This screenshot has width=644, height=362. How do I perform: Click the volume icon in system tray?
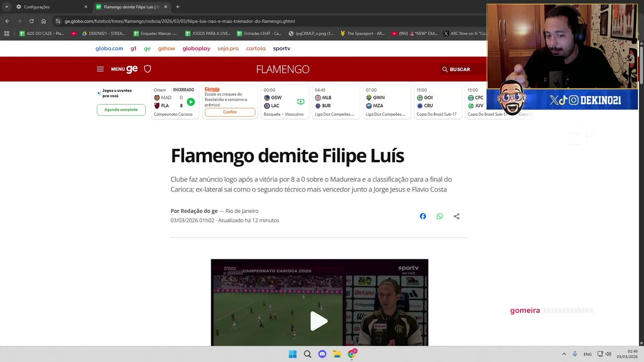click(x=609, y=354)
